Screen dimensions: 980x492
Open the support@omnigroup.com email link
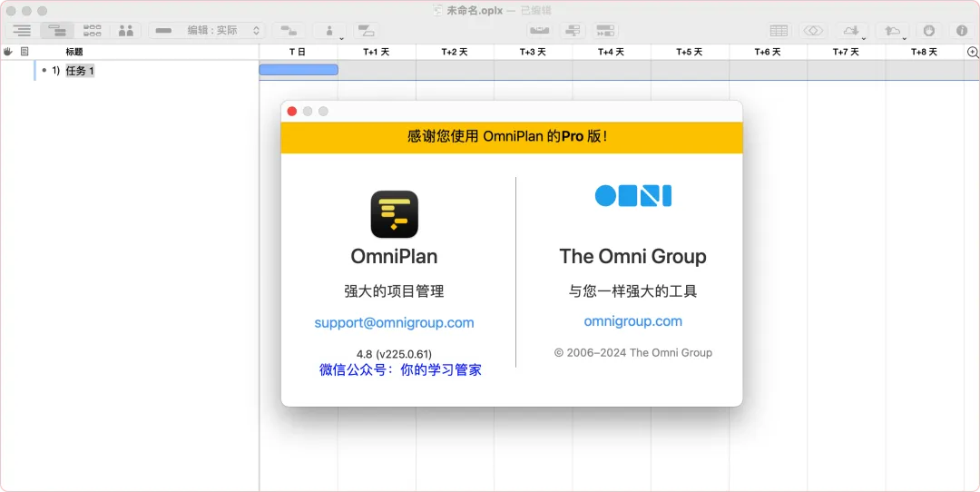click(394, 322)
